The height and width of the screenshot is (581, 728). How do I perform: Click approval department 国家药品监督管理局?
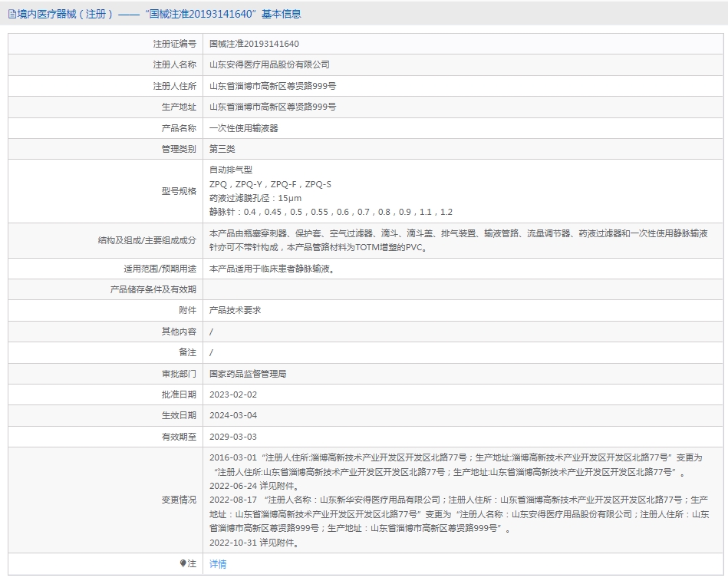point(248,374)
